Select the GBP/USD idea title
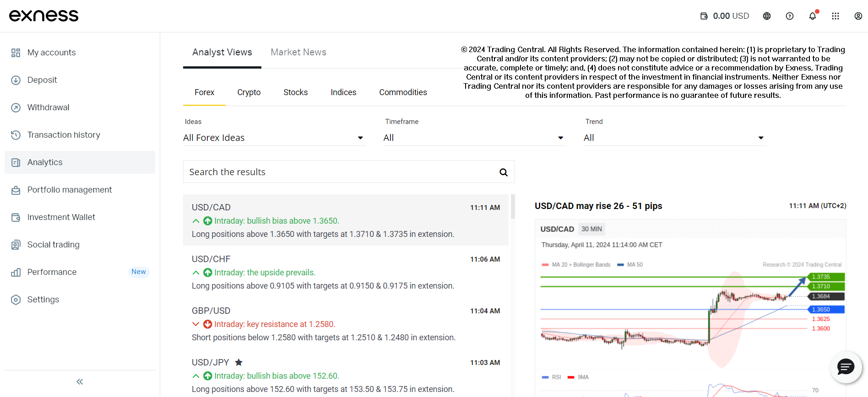 211,311
